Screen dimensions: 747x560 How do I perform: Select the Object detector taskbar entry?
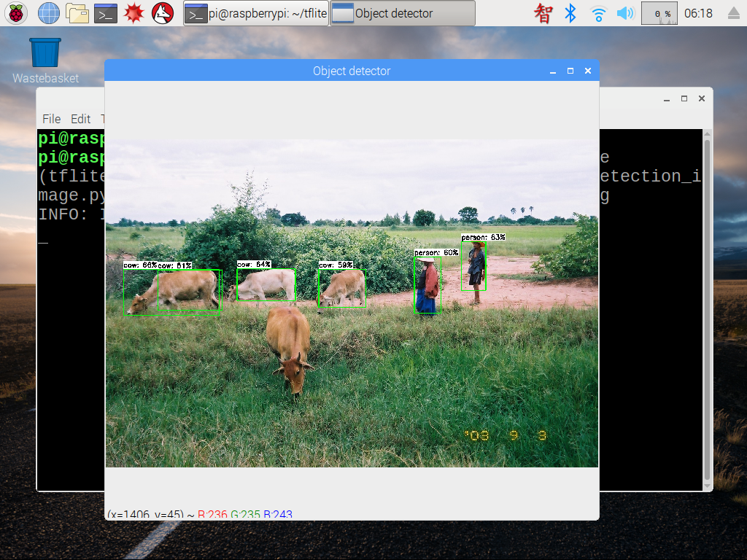[403, 13]
